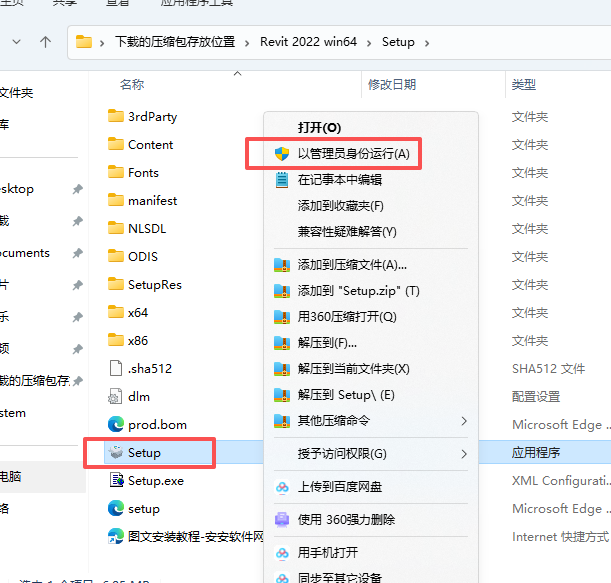Select the 应用程序工具 ribbon tab
The width and height of the screenshot is (611, 583).
coord(196,3)
